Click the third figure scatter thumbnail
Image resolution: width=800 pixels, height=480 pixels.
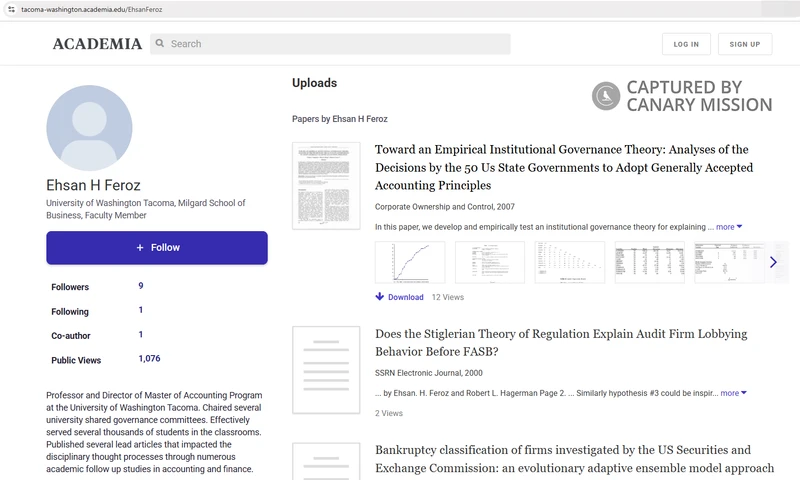click(570, 262)
